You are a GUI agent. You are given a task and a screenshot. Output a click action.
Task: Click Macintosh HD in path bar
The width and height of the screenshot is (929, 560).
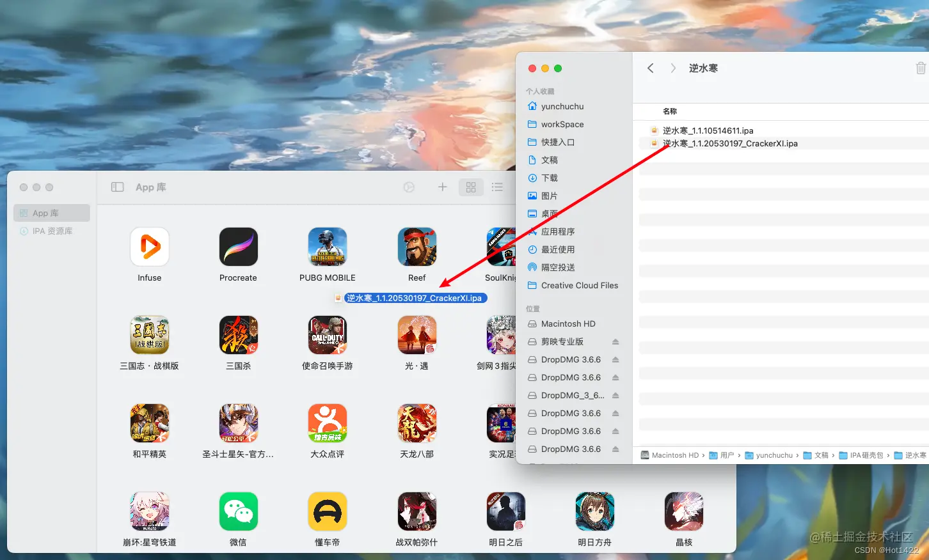click(x=669, y=455)
